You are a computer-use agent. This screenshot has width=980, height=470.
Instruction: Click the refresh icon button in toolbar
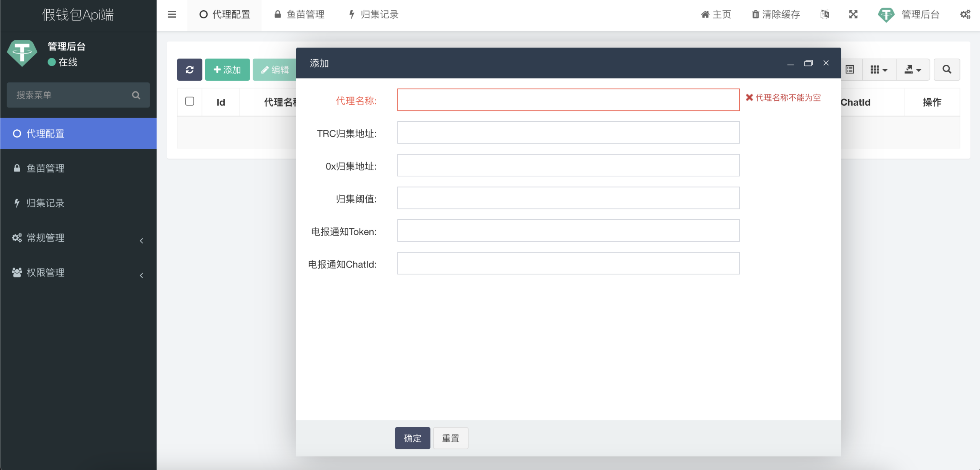tap(189, 70)
